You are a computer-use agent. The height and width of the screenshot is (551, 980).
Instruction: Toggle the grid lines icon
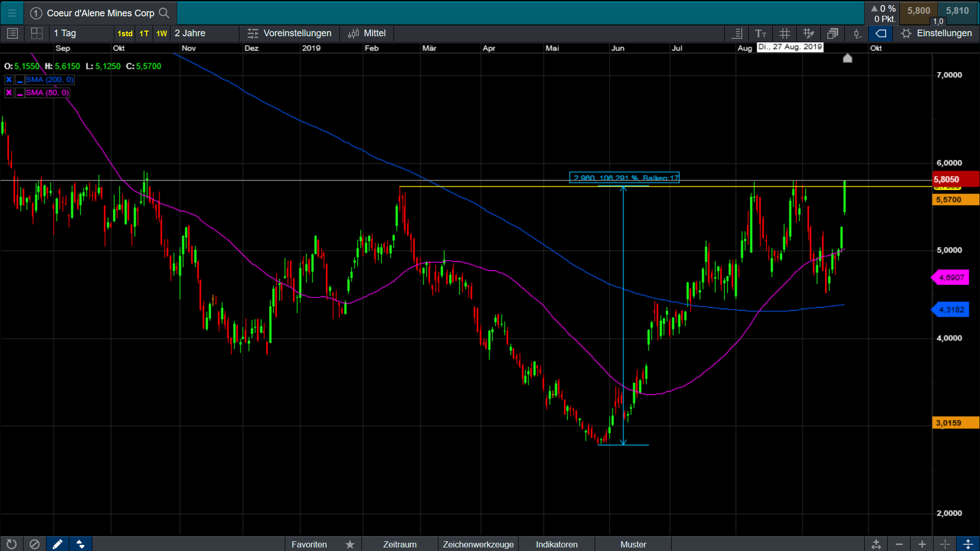785,34
